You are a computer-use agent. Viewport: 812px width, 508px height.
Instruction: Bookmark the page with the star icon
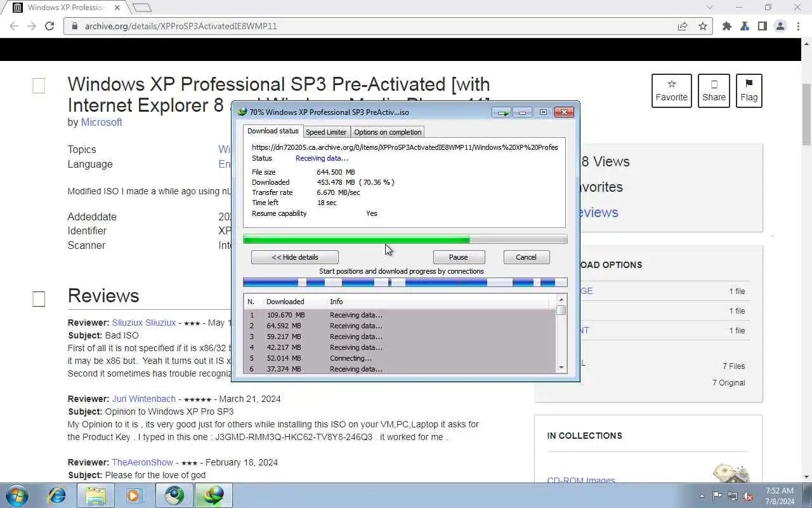(703, 26)
